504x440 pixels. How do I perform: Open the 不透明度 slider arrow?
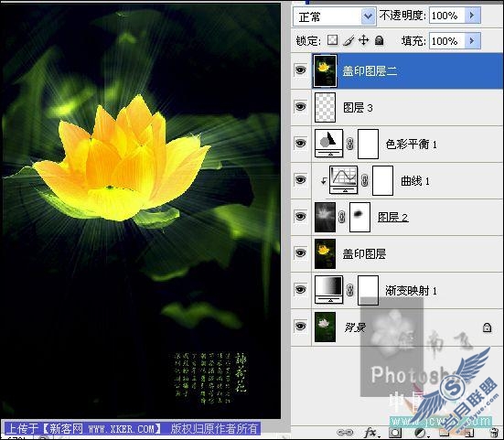click(x=473, y=16)
